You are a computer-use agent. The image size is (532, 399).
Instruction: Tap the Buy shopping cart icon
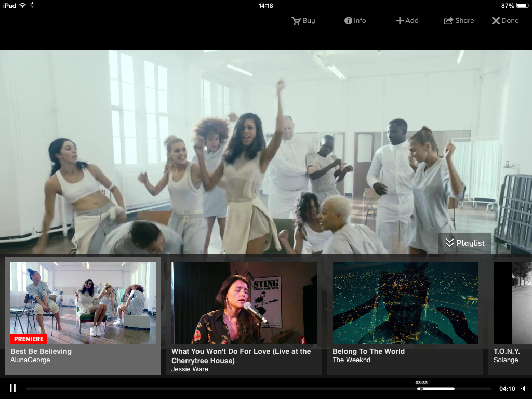(x=296, y=21)
